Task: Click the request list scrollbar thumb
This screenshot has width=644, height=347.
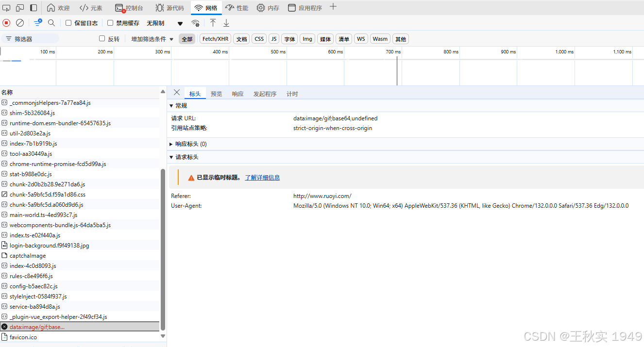Action: tap(163, 249)
